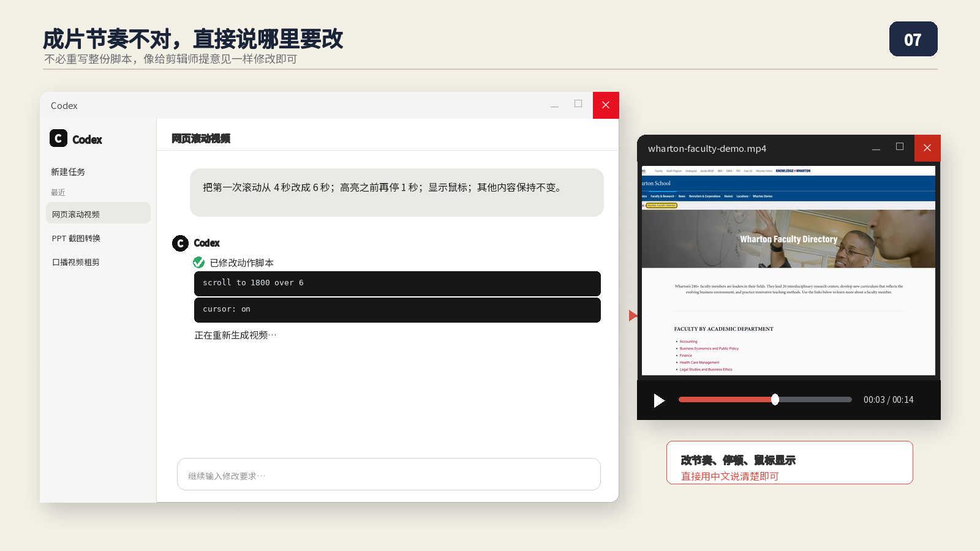Click the 'cursor: on' code block

[398, 310]
